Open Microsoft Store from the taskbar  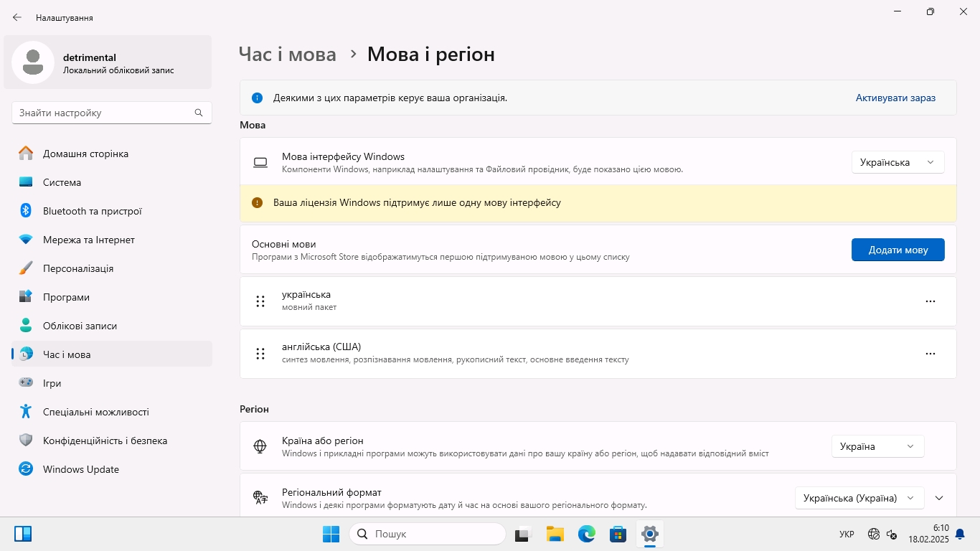(x=618, y=534)
